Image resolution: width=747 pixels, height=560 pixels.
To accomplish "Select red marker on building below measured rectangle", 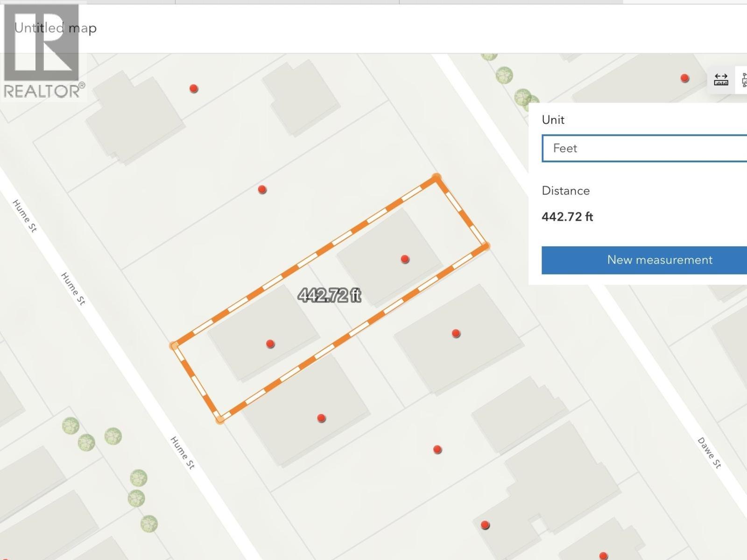I will coord(321,418).
